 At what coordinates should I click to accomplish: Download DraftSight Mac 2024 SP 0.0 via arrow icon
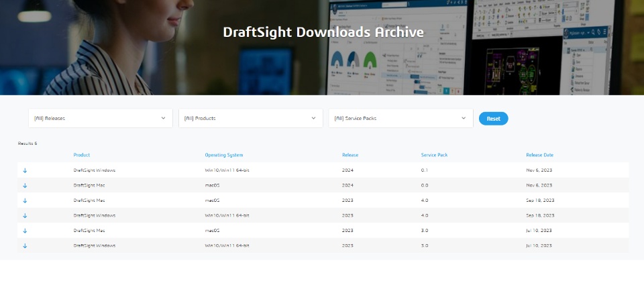click(25, 186)
